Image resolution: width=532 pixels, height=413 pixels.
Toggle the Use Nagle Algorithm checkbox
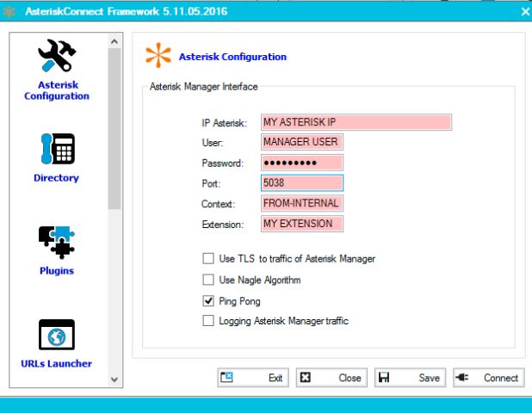click(207, 280)
